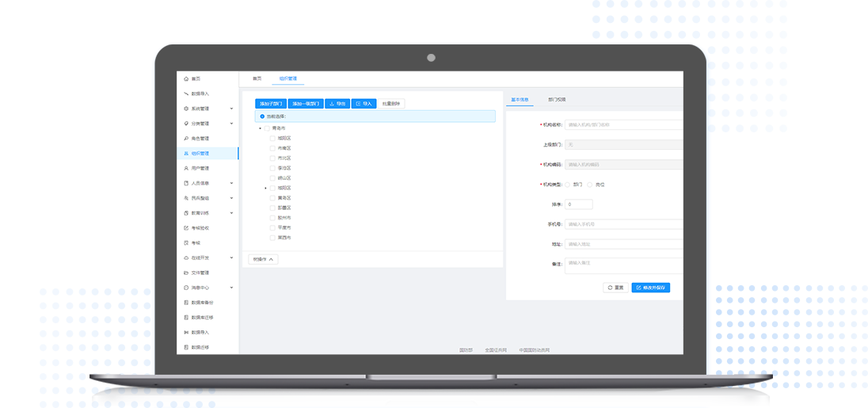The width and height of the screenshot is (868, 408).
Task: Check the 市南区 checkbox in the tree
Action: pos(272,148)
